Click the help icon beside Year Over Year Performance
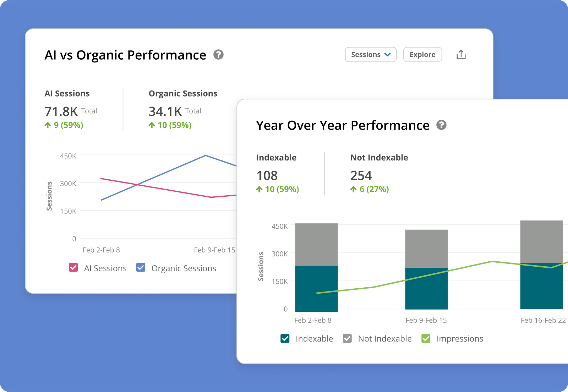568x392 pixels. [442, 125]
